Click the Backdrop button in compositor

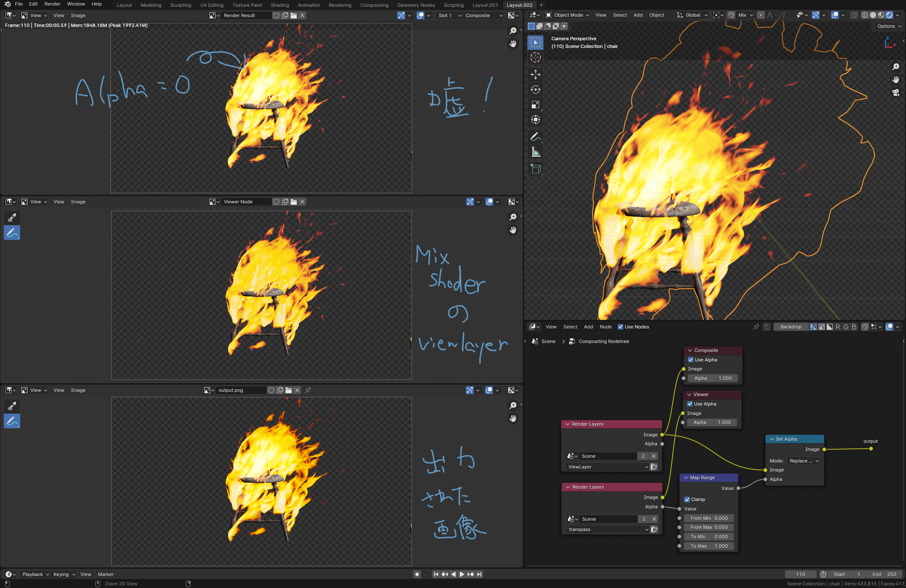tap(790, 327)
